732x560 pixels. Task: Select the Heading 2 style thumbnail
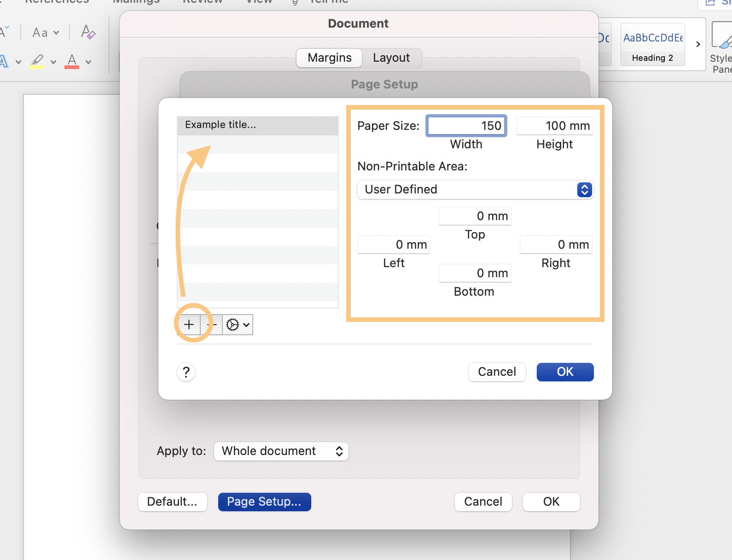click(x=652, y=45)
